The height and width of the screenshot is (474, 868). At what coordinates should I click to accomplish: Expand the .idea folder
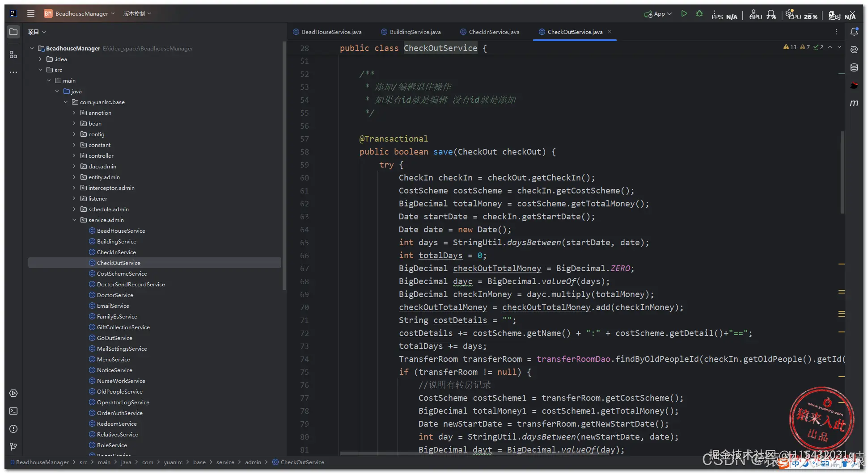(x=40, y=59)
